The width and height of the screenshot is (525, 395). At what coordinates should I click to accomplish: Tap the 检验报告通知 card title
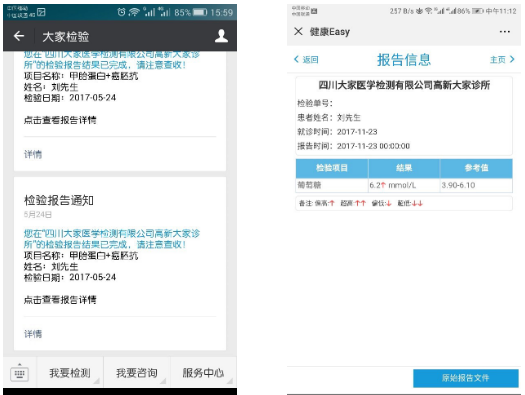pos(59,200)
